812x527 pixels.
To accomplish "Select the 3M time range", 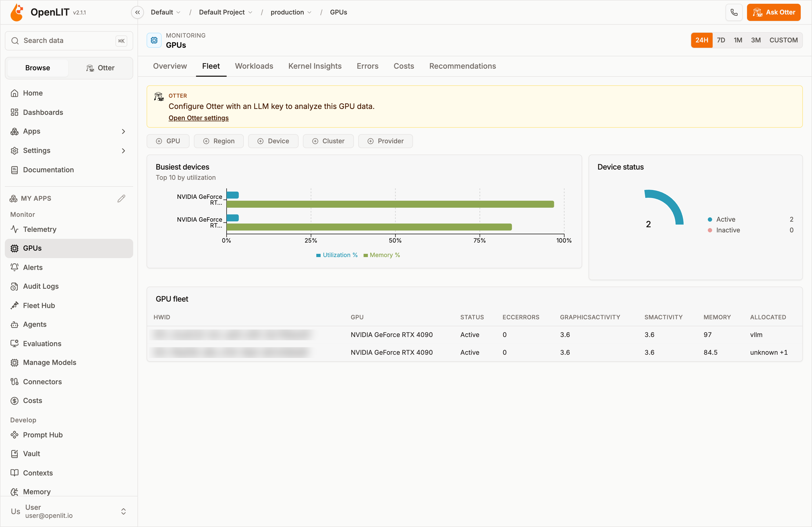I will click(x=756, y=40).
